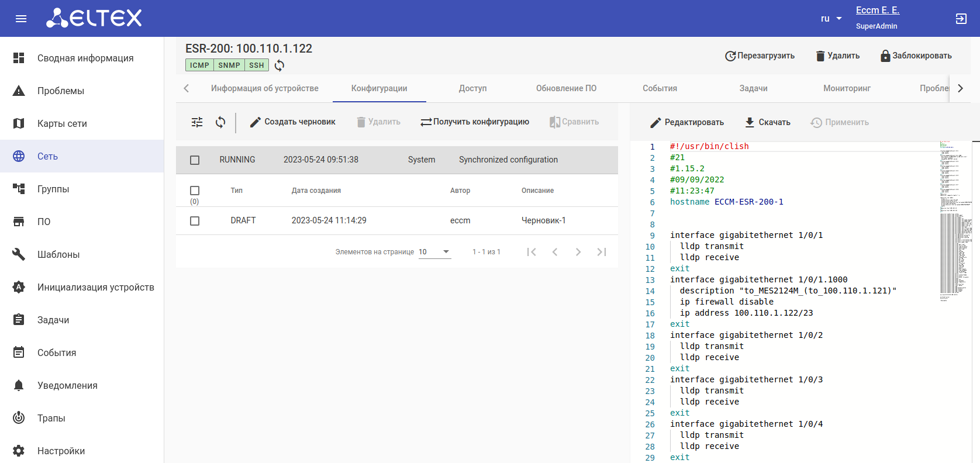Open the ru language dropdown

[831, 19]
